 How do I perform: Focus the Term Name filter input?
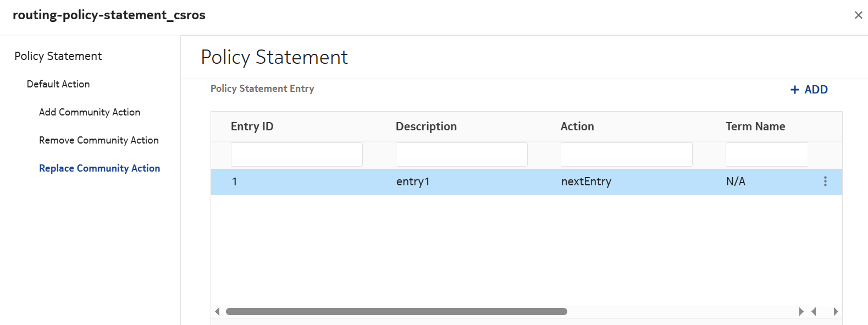[766, 155]
